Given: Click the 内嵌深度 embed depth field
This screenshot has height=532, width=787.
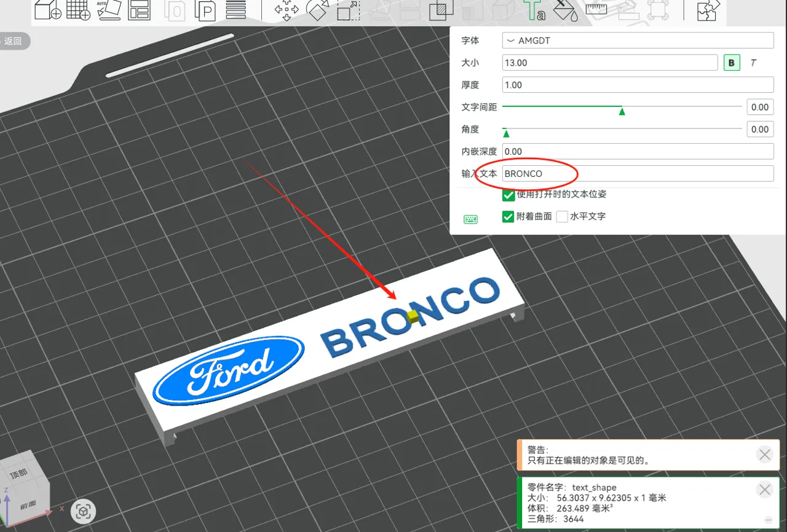Looking at the screenshot, I should pyautogui.click(x=638, y=151).
